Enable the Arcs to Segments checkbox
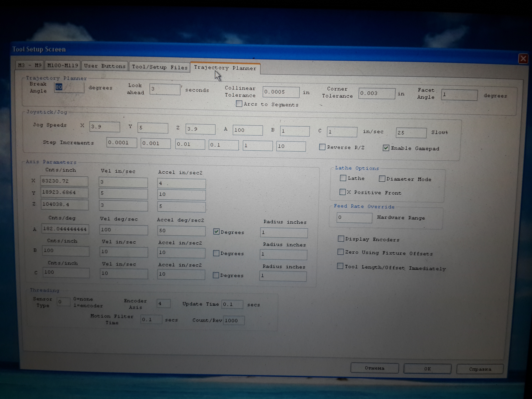Viewport: 532px width, 399px height. coord(239,104)
